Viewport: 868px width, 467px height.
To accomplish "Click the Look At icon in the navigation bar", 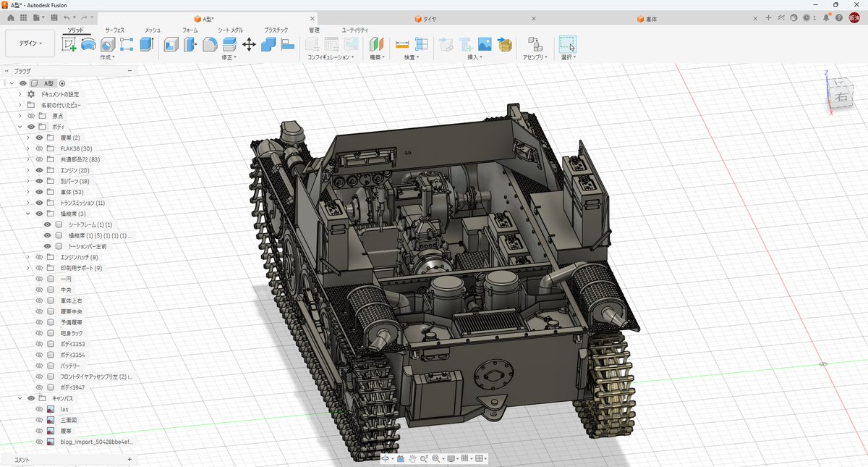I will [400, 458].
